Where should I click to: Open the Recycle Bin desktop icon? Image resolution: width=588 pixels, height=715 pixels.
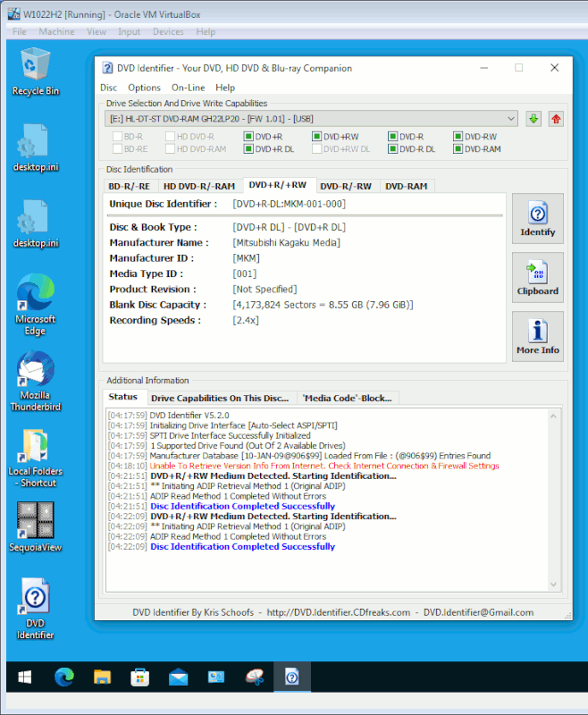36,71
